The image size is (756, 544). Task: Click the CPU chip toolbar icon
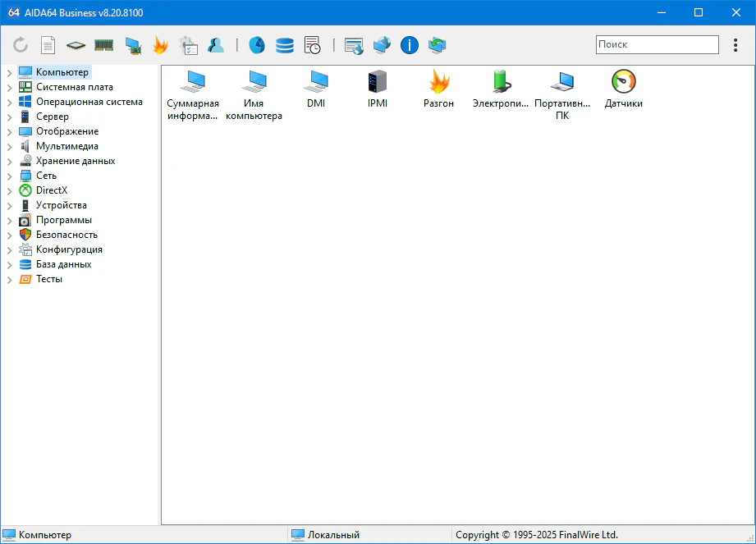pyautogui.click(x=76, y=45)
